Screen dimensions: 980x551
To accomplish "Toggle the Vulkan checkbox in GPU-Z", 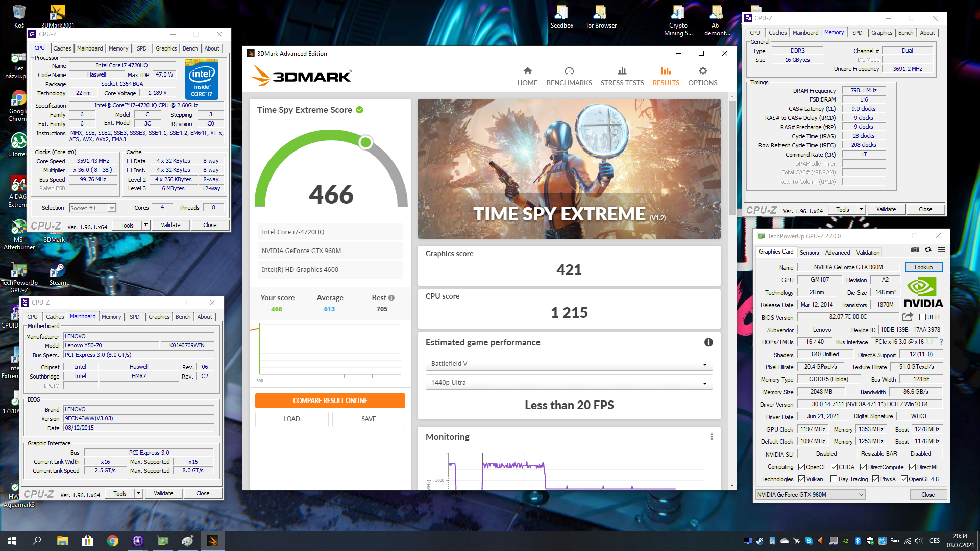I will point(801,479).
